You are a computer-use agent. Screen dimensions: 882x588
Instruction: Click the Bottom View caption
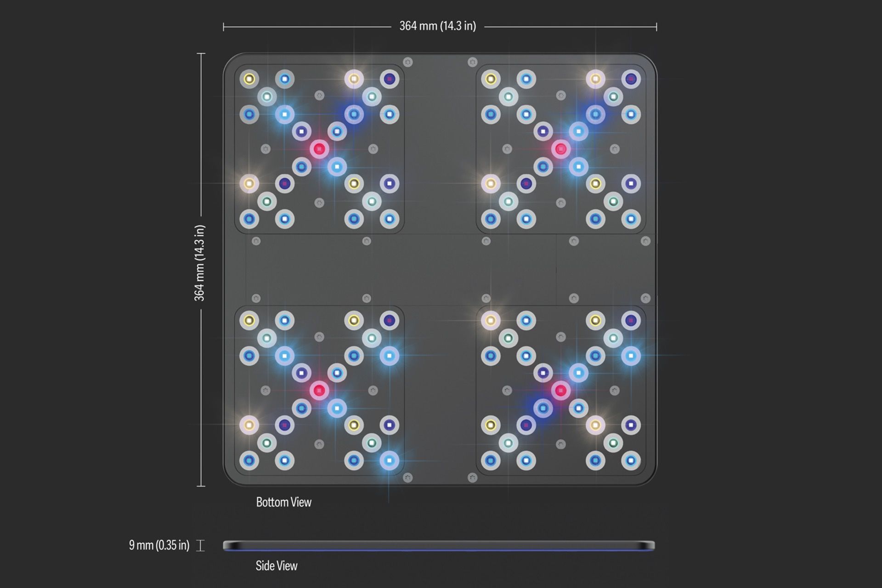283,502
